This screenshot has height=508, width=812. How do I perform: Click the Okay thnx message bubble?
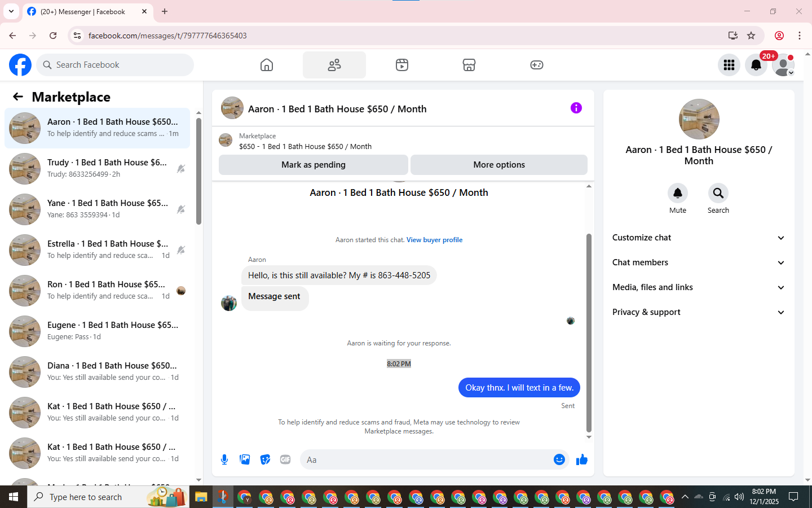click(x=519, y=388)
